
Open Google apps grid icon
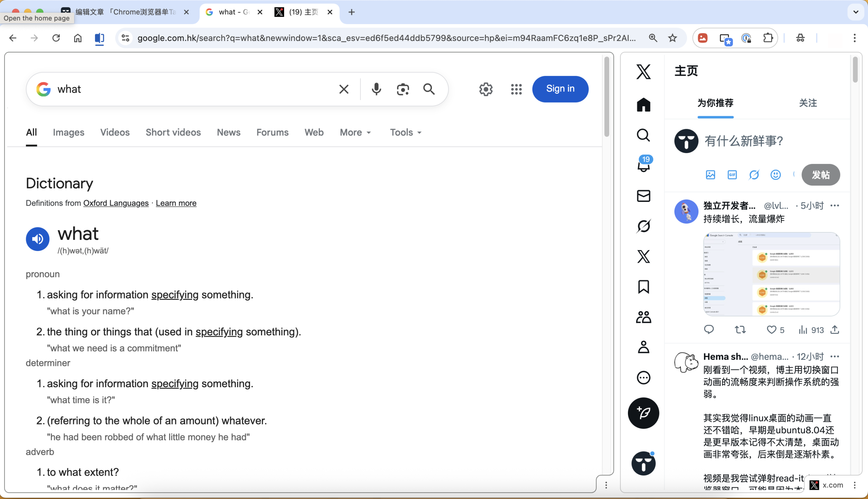coord(516,89)
